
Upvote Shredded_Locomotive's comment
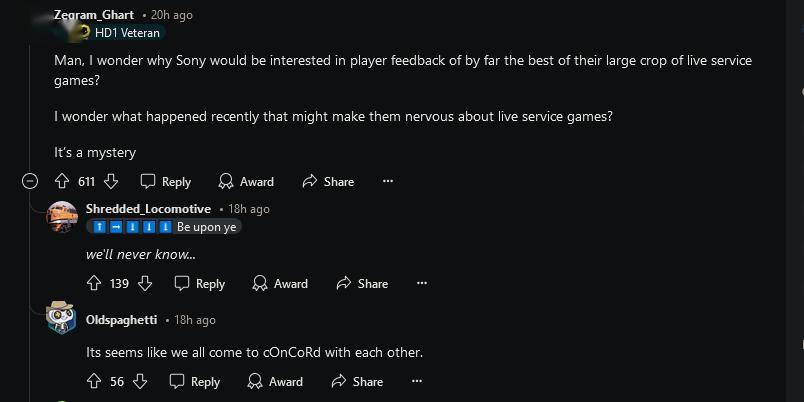[x=94, y=283]
